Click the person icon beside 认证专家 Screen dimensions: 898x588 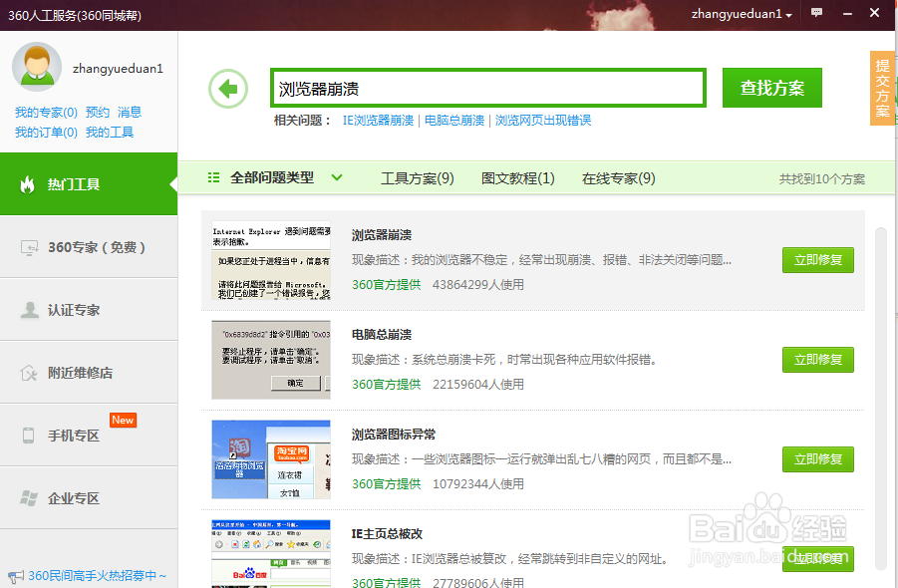[29, 310]
